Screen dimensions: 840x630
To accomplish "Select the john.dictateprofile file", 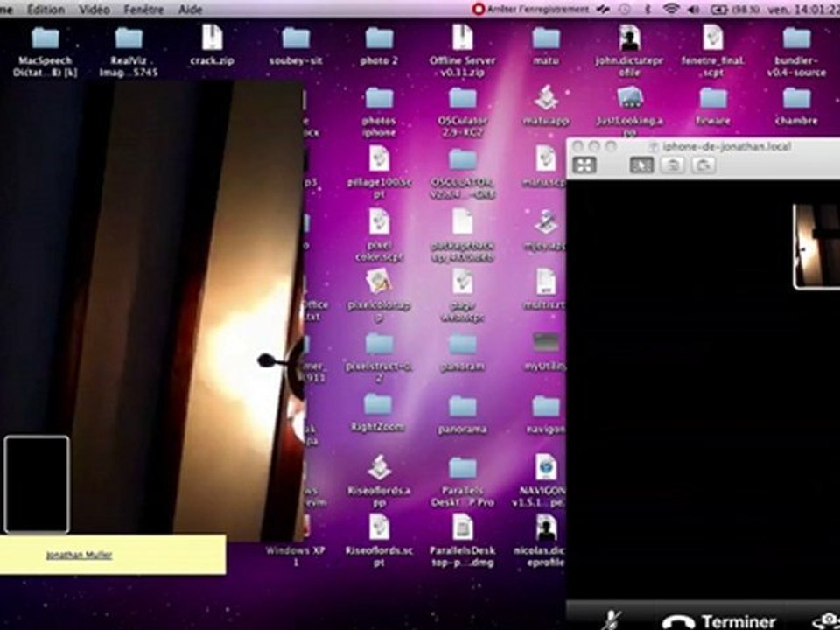I will tap(629, 51).
